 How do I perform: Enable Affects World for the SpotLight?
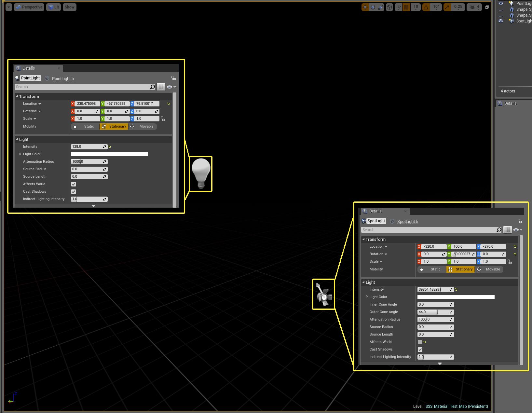[x=420, y=342]
